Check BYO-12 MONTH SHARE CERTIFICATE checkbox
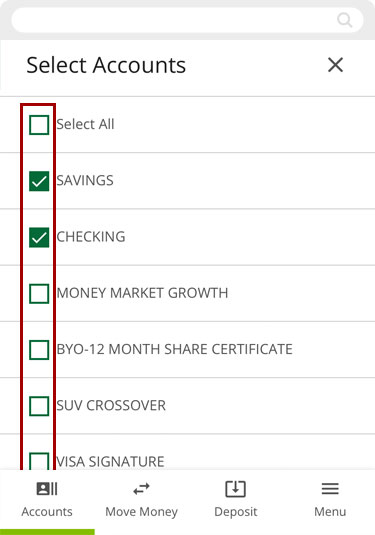The width and height of the screenshot is (375, 535). tap(39, 350)
